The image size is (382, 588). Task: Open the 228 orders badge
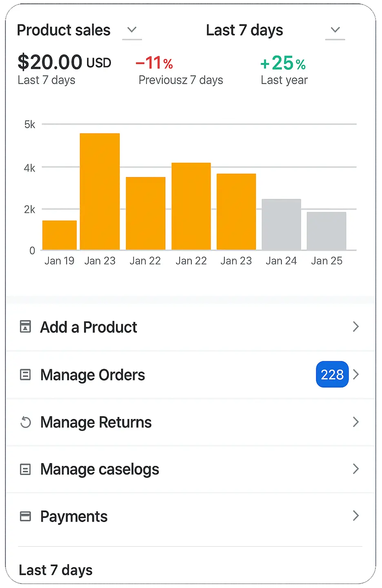coord(332,374)
